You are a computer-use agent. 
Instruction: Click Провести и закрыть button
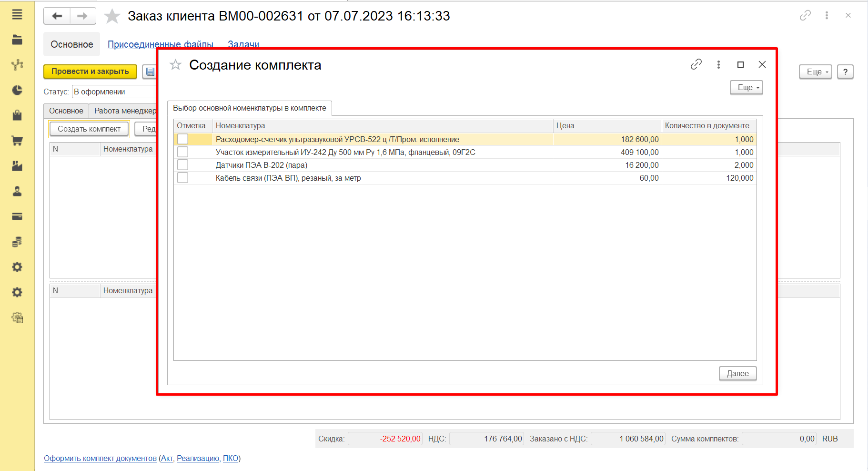pyautogui.click(x=90, y=72)
